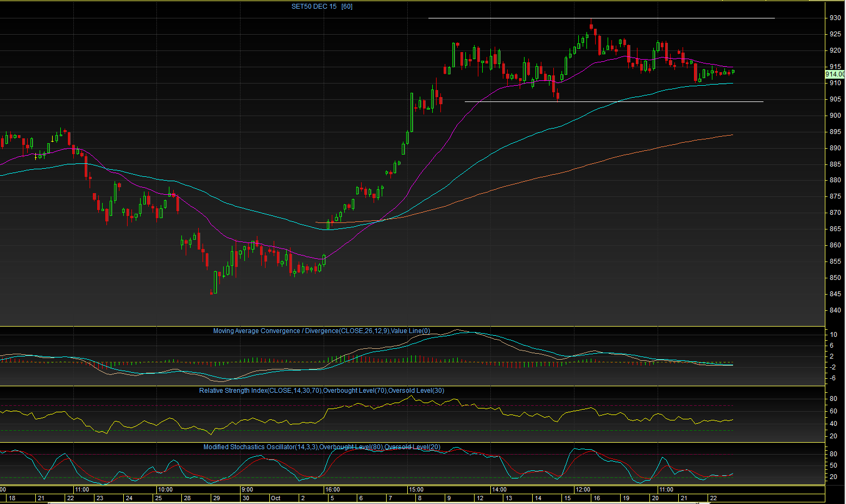Click the 845 price axis label

[835, 294]
